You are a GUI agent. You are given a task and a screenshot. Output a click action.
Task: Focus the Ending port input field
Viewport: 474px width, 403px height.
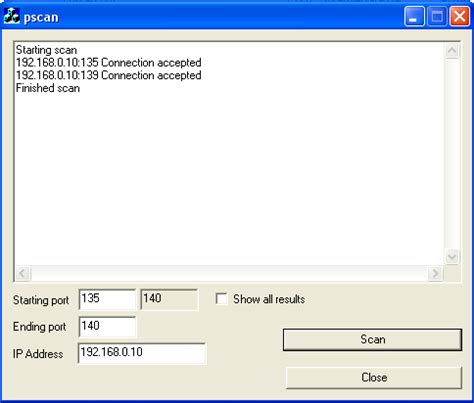point(107,327)
